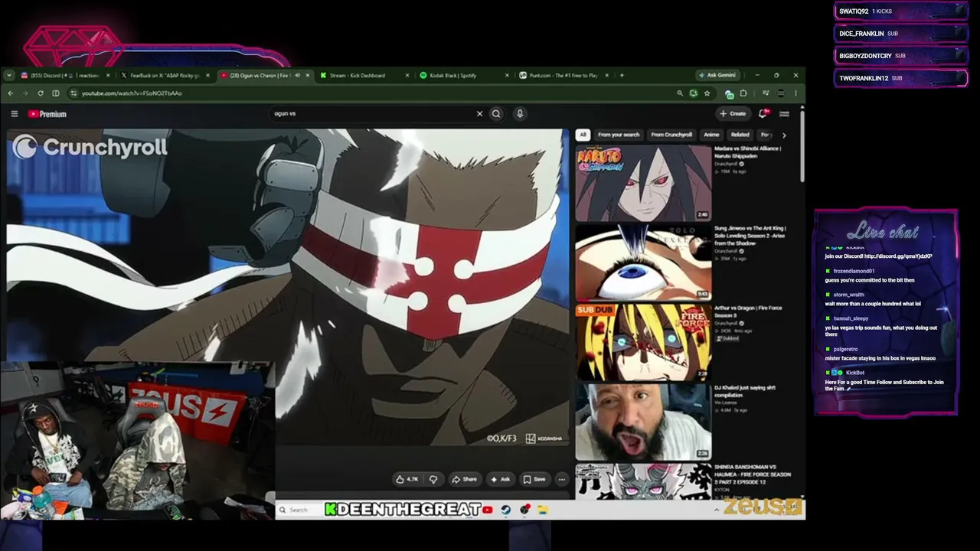Open the YouTube Create button
980x551 pixels.
click(733, 114)
